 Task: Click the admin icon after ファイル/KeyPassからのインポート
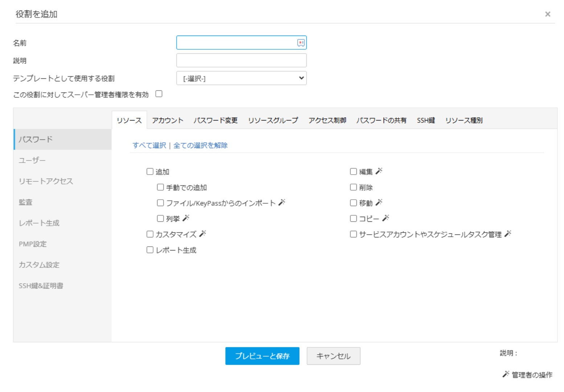pyautogui.click(x=282, y=203)
